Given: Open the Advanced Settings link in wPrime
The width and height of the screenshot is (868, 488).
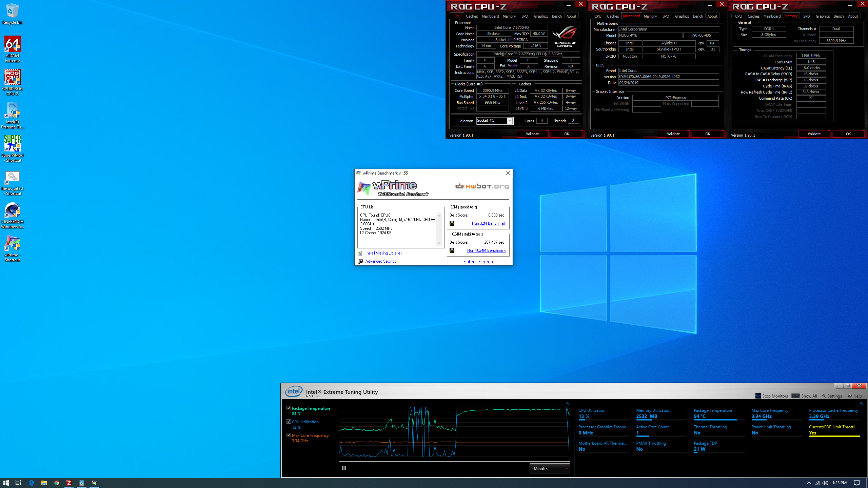Looking at the screenshot, I should point(381,261).
